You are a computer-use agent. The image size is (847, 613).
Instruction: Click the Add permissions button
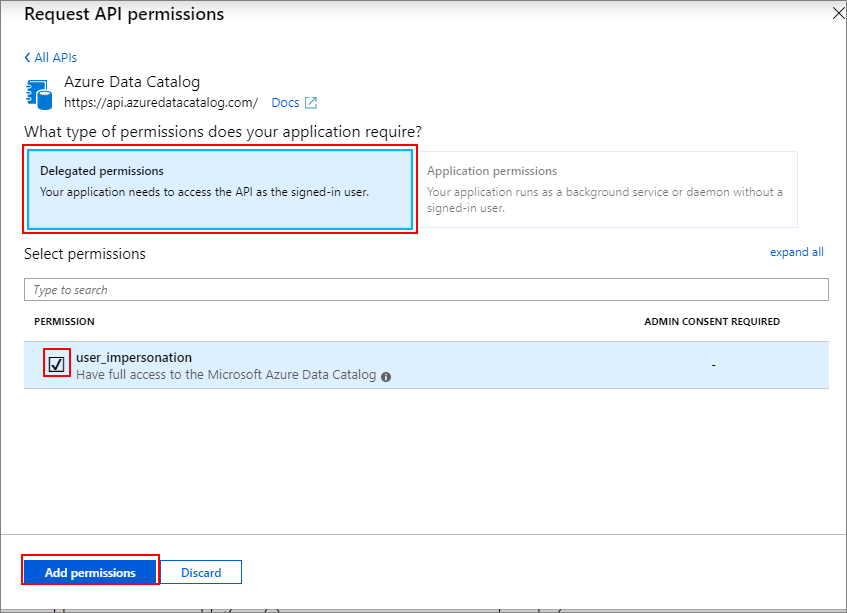[x=89, y=572]
